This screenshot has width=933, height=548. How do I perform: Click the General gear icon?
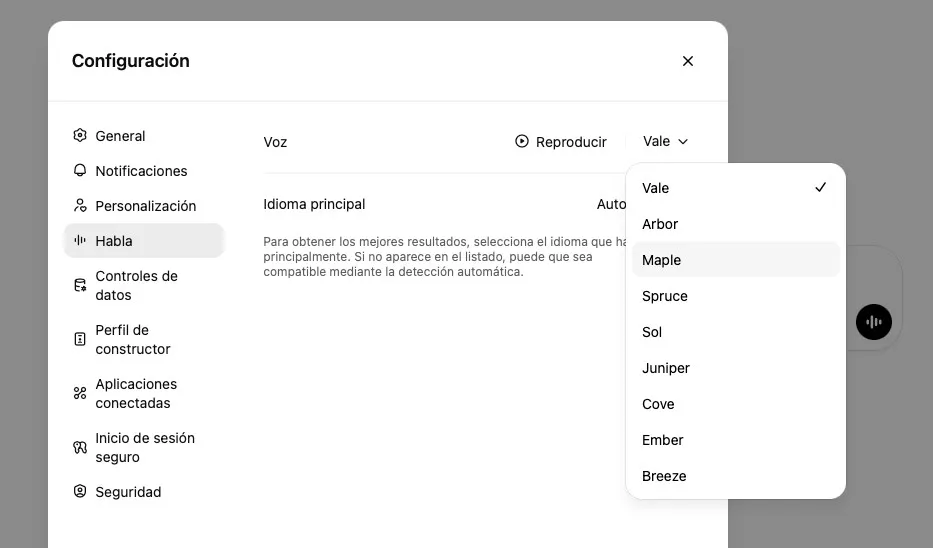point(80,135)
